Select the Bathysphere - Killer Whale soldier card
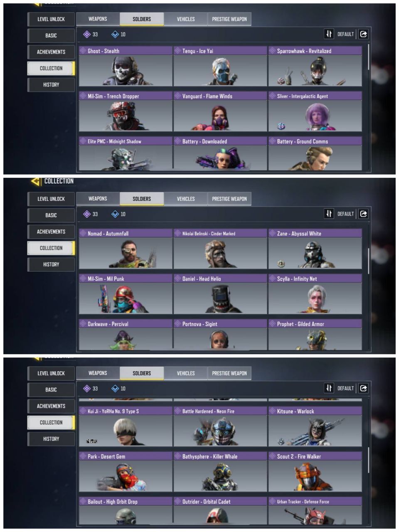Viewport: 399px width, 532px height. (220, 472)
